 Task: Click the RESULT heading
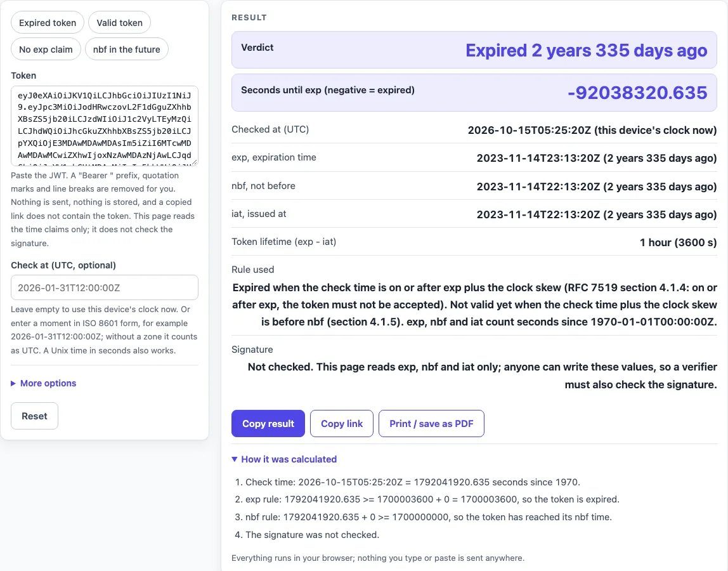coord(249,17)
